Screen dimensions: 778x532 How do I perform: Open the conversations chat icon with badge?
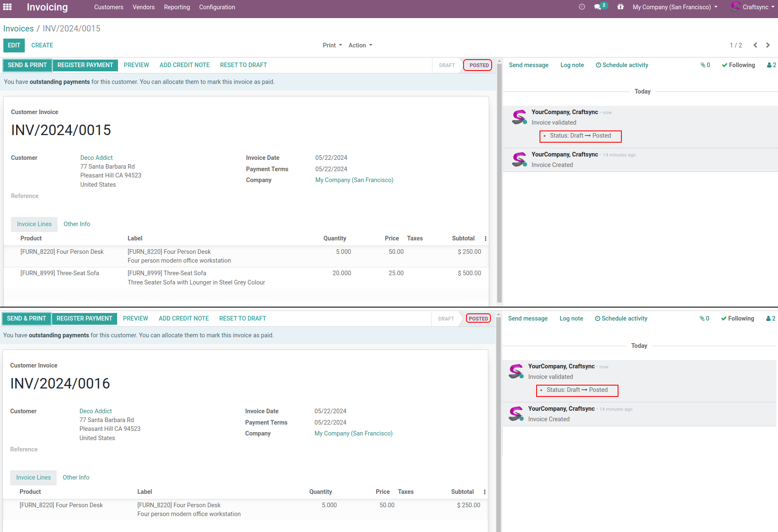598,7
